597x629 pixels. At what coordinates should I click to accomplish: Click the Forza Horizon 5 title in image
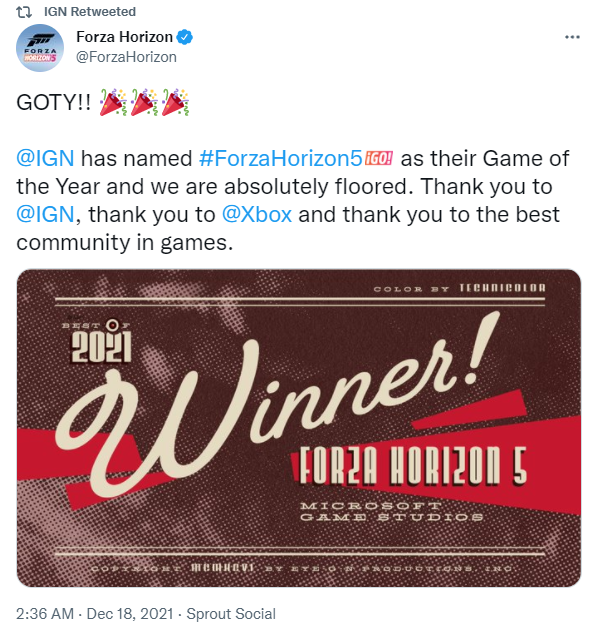click(413, 466)
